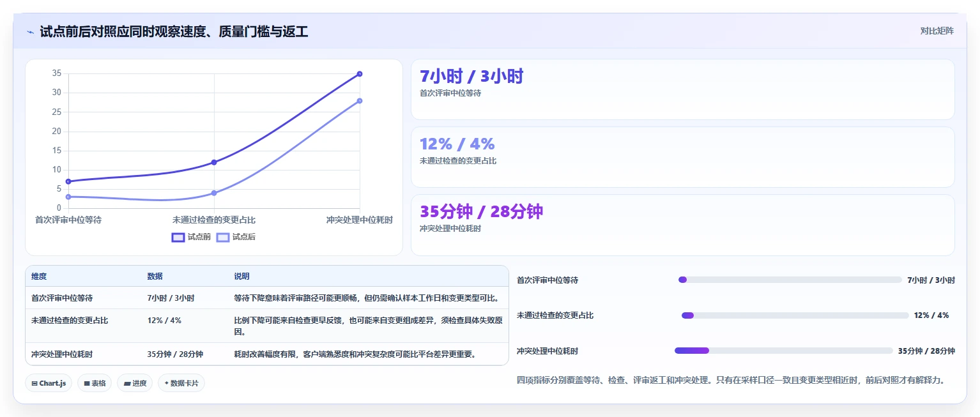Select the 12% / 4% stat card value
980x417 pixels.
[x=457, y=144]
